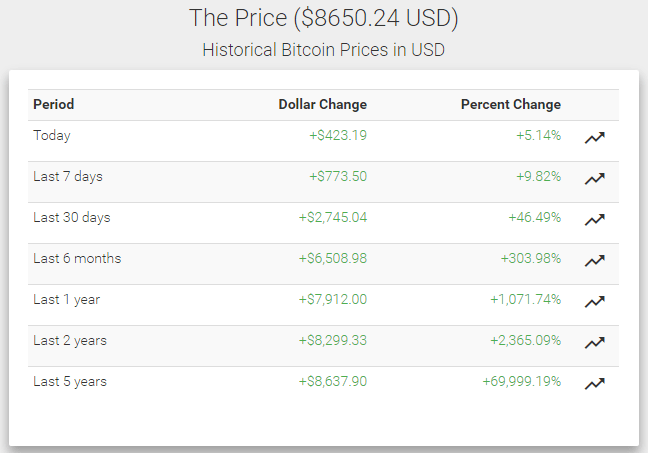Image resolution: width=648 pixels, height=453 pixels.
Task: Select the Last 6 months trend icon
Action: [595, 261]
